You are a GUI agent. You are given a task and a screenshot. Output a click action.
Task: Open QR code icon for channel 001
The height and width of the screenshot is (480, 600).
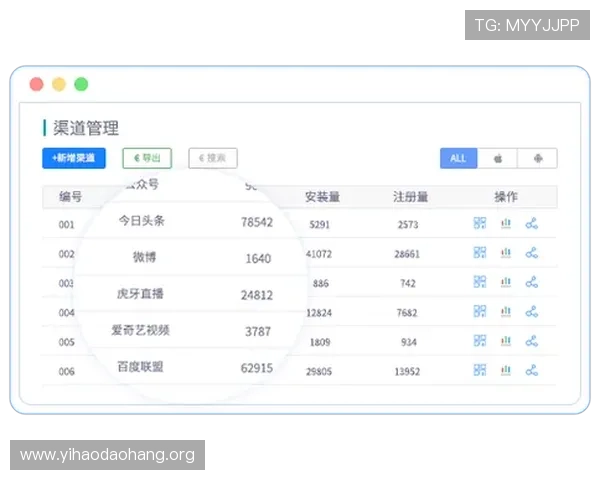[479, 223]
